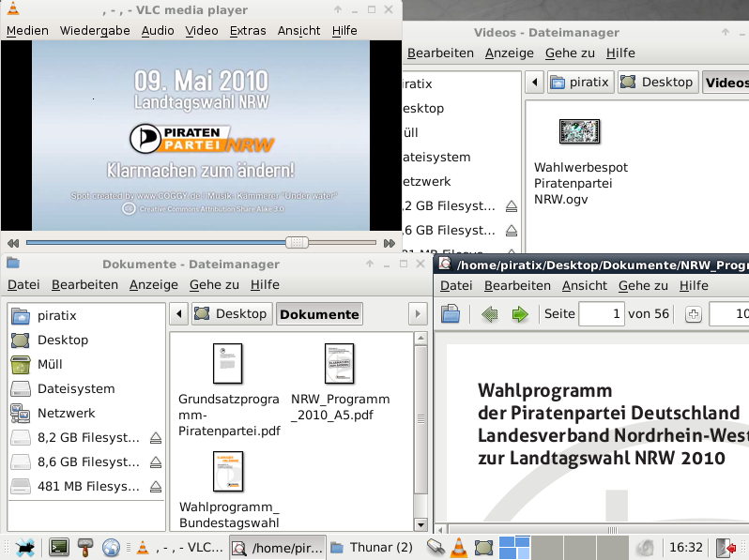Open the Wiedergabe menu in VLC
This screenshot has height=560, width=749.
click(x=95, y=31)
